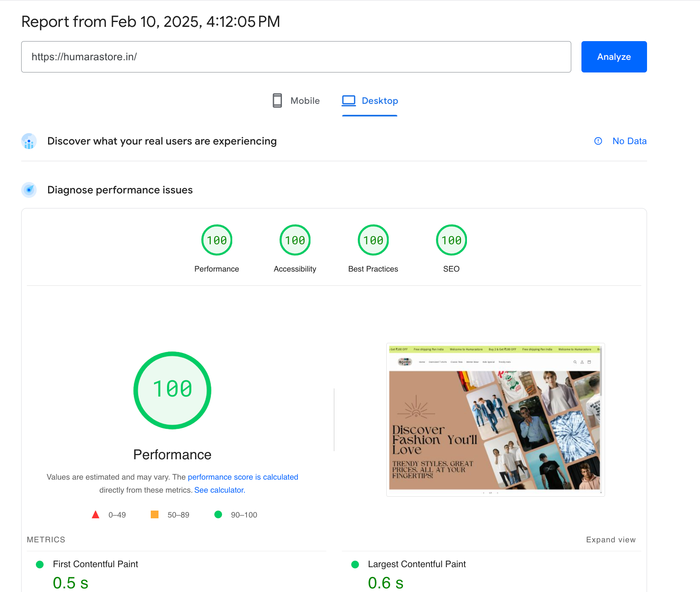Jump to SEO score gauge
This screenshot has width=700, height=592.
click(x=451, y=240)
